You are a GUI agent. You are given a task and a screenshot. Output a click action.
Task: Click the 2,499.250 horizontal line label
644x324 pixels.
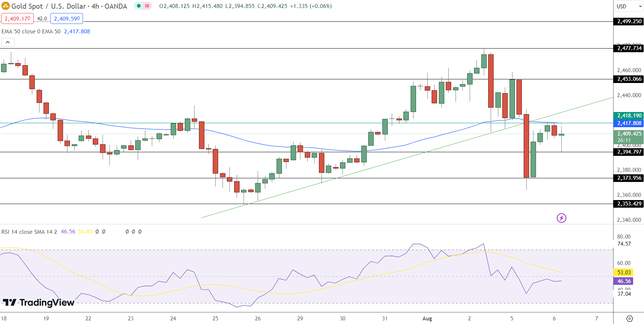tap(629, 21)
